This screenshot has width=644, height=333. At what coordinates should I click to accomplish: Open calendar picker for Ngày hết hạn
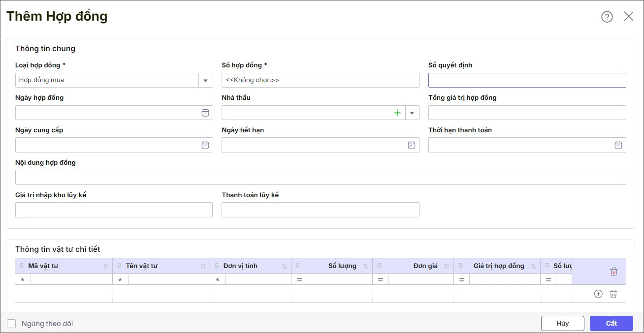[x=412, y=145]
